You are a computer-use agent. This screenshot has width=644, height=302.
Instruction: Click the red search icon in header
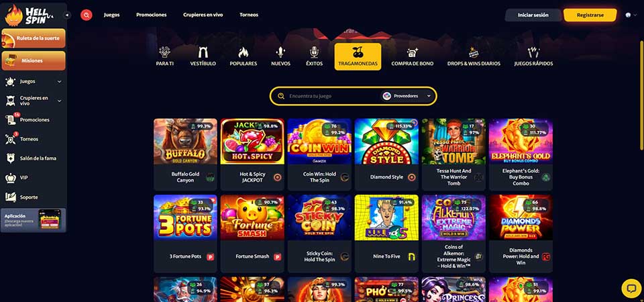[87, 15]
